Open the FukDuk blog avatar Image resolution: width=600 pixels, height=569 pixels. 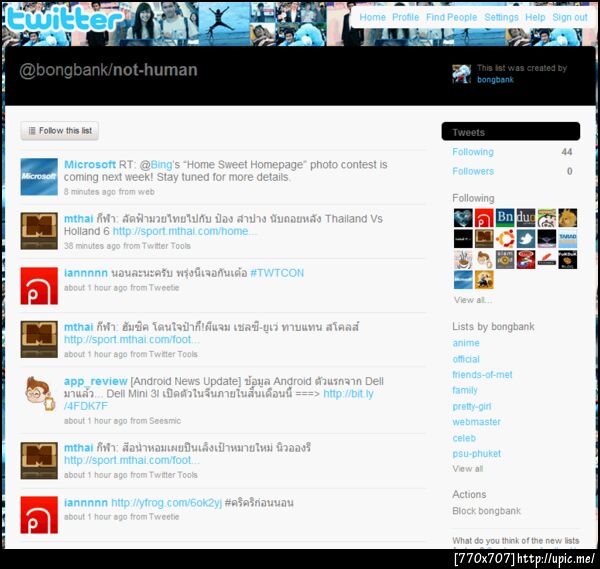[x=567, y=259]
